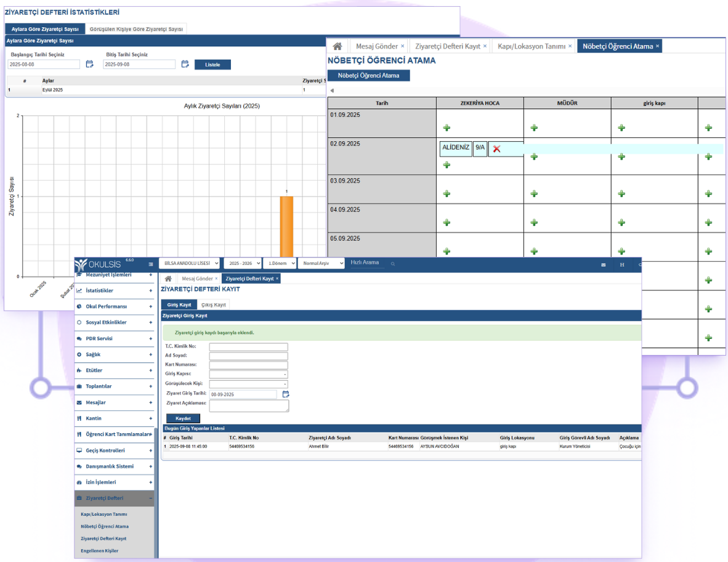Expand the İstatistikler sidebar menu
This screenshot has height=562, width=728.
click(114, 290)
